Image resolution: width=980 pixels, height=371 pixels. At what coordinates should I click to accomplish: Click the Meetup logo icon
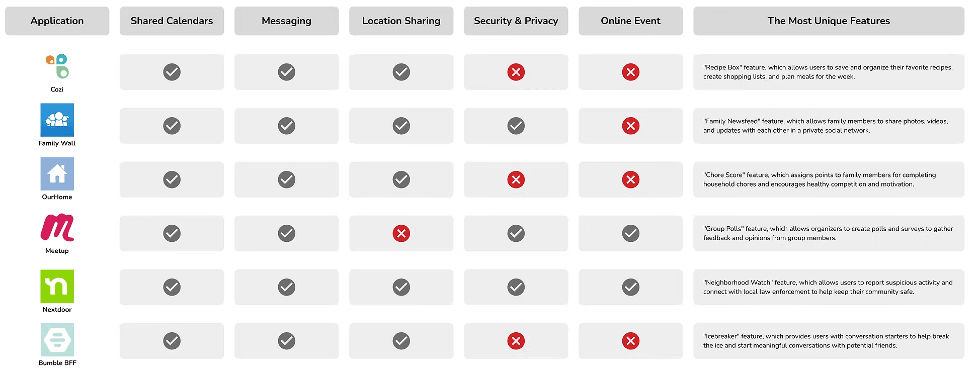pos(57,228)
